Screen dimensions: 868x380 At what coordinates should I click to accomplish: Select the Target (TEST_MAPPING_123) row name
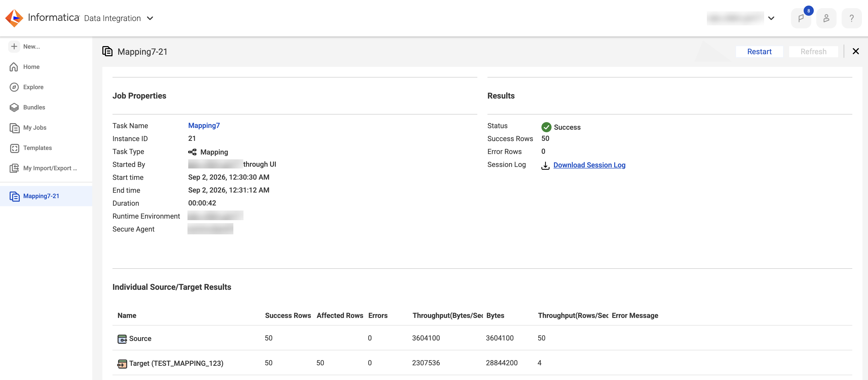[x=176, y=363]
